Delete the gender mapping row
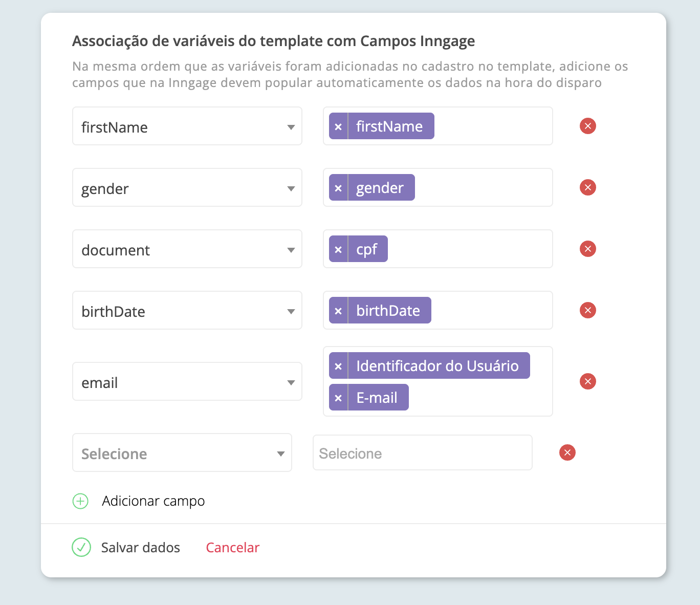The image size is (700, 605). pyautogui.click(x=588, y=187)
